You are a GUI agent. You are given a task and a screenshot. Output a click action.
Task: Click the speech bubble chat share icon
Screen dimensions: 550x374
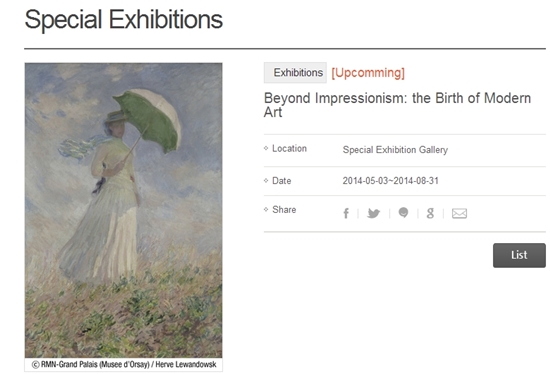403,213
